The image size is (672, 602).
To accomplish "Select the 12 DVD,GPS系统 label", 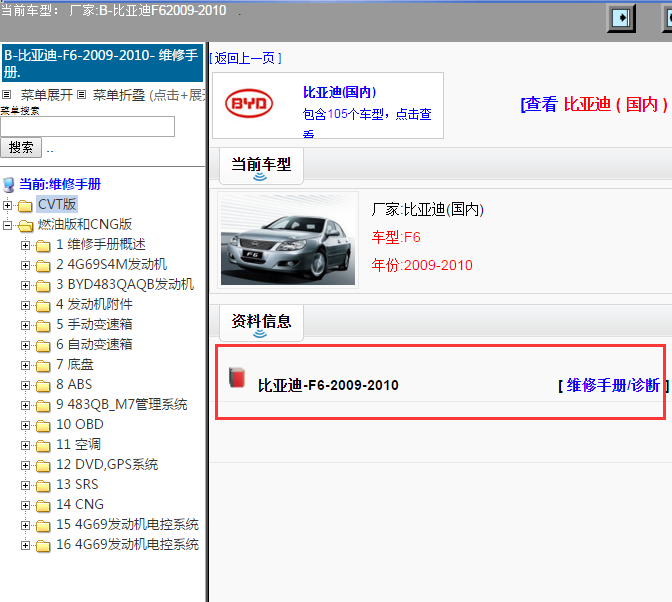I will point(107,464).
